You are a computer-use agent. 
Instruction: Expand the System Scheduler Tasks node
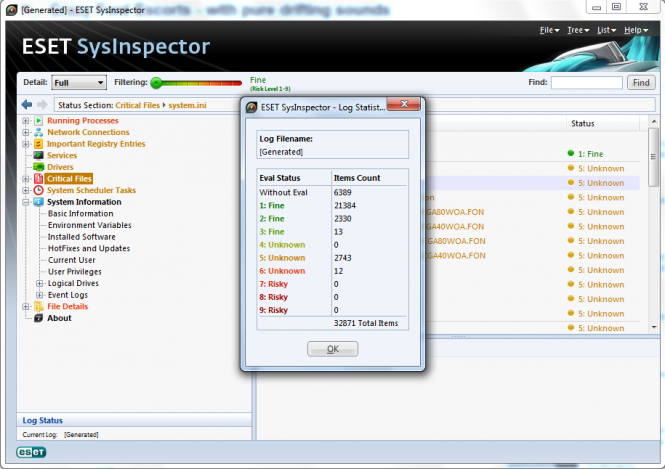coord(26,190)
